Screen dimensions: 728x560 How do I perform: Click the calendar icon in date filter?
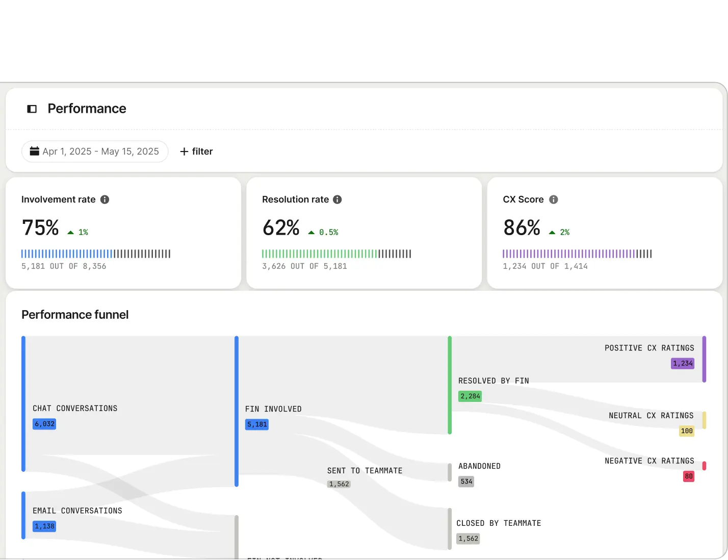[x=35, y=151]
